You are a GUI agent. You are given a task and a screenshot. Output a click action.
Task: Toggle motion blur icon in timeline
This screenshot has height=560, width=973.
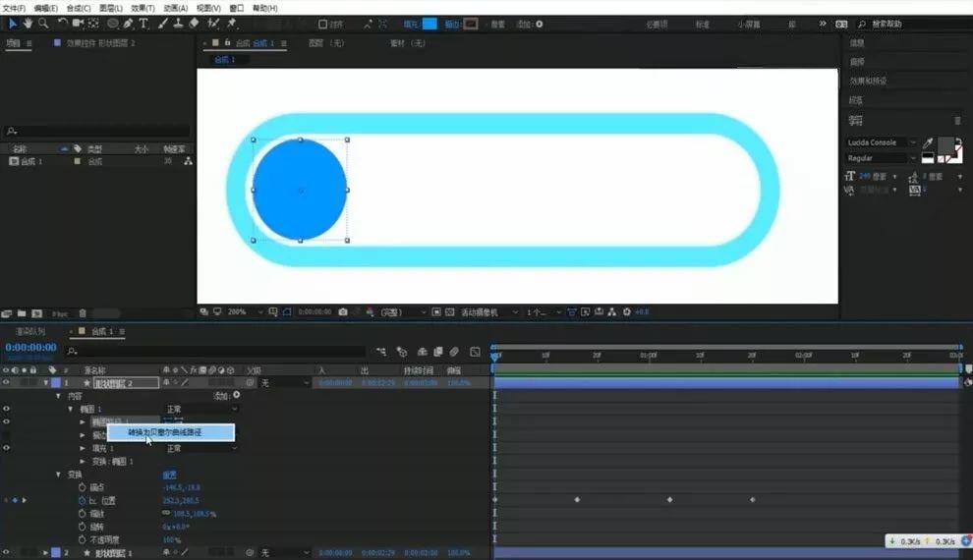click(454, 352)
